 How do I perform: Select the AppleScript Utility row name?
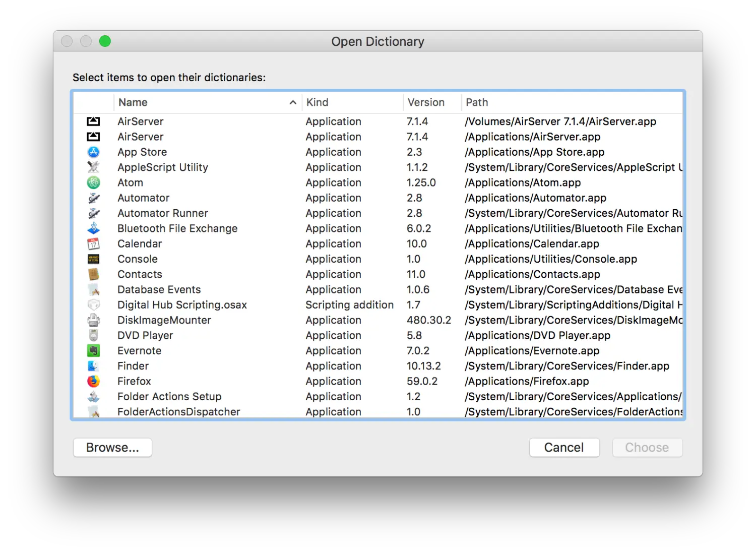click(x=163, y=167)
